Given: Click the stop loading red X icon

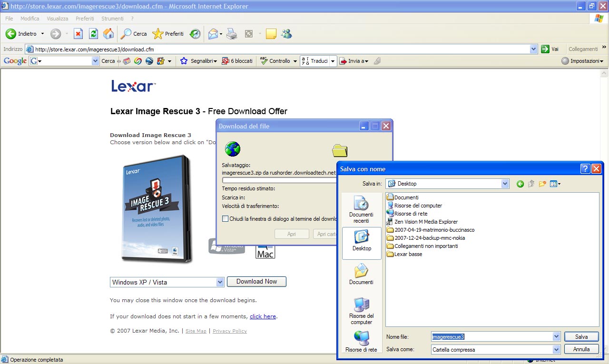Looking at the screenshot, I should click(x=78, y=34).
